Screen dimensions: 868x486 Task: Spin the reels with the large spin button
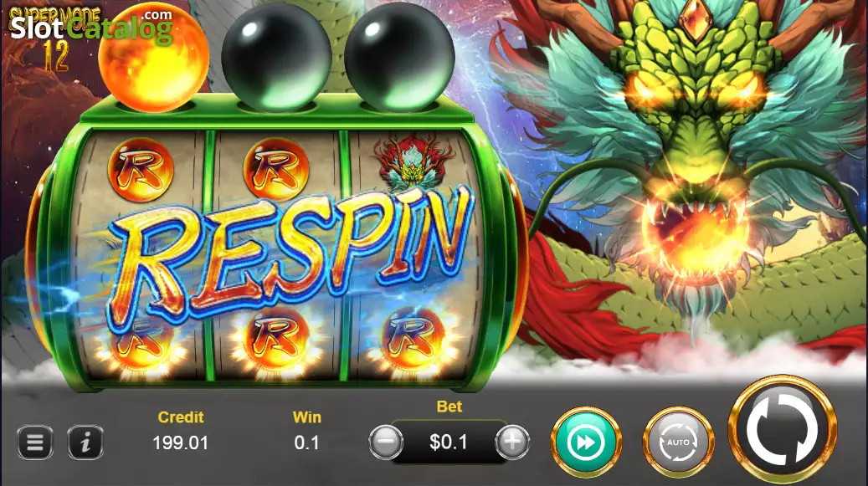[x=782, y=428]
